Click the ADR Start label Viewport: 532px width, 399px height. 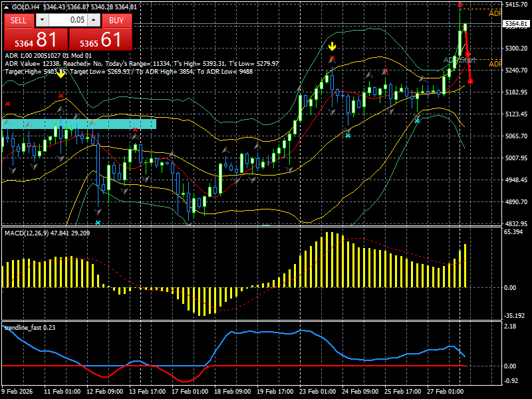[x=460, y=60]
